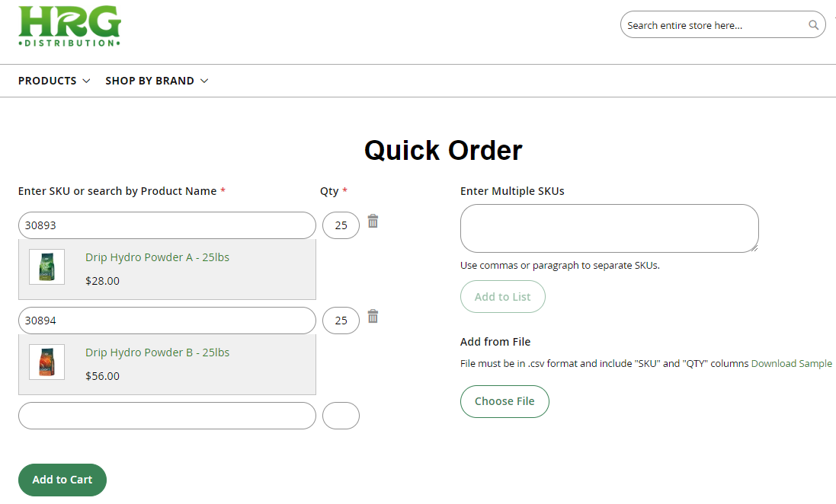This screenshot has width=836, height=504.
Task: Open Drip Hydro Powder B product thumbnail
Action: click(47, 362)
